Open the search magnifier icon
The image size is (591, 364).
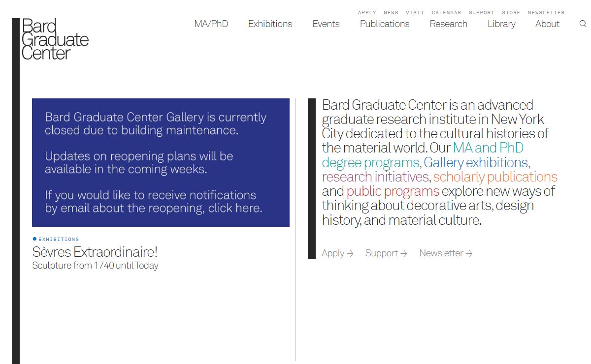pos(583,24)
